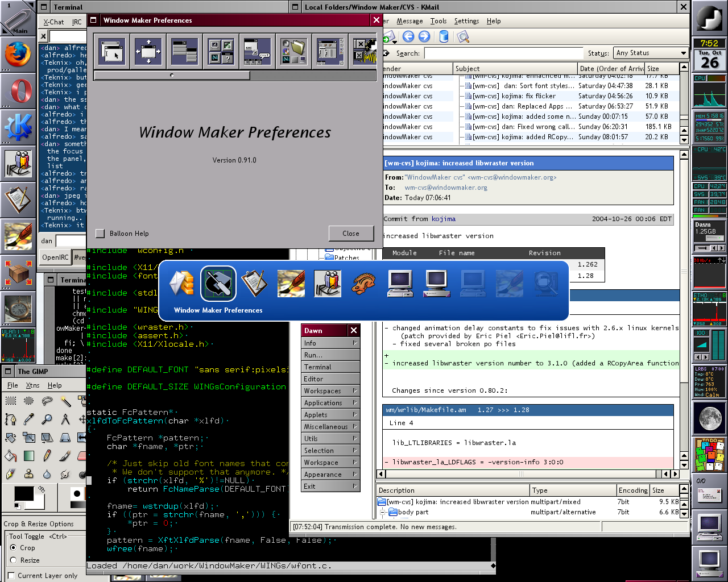The width and height of the screenshot is (728, 582).
Task: Click KMail trash can toolbar icon
Action: [x=444, y=37]
